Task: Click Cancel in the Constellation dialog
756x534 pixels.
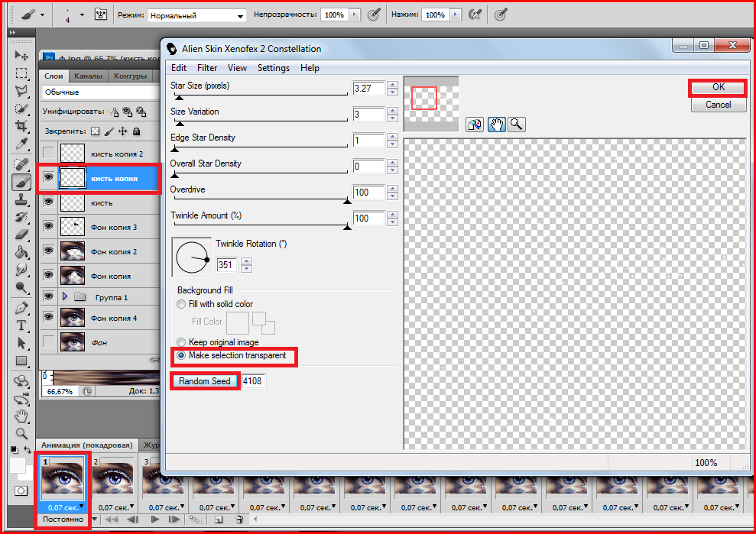Action: 719,105
